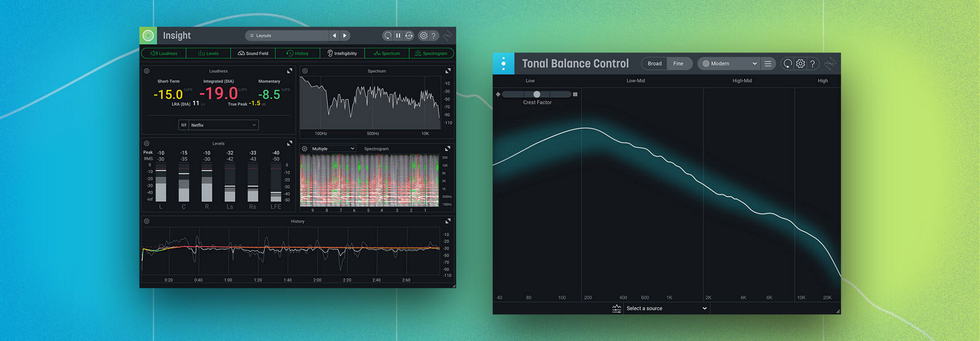
Task: Open Tonal Balance Control preset list menu
Action: click(x=768, y=64)
